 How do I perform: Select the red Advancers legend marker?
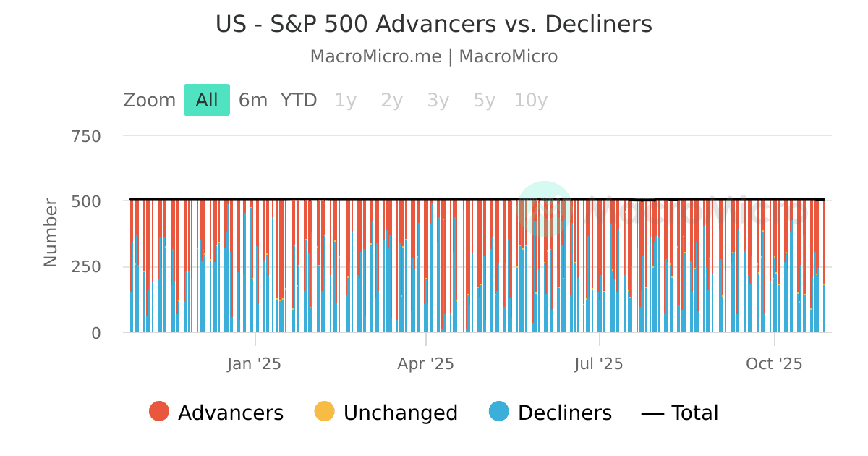click(161, 413)
